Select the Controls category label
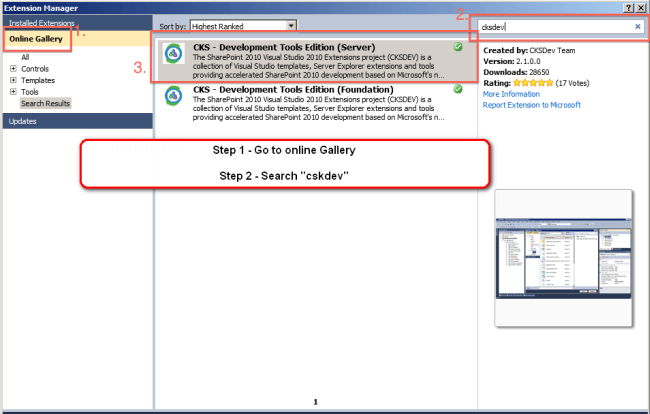Viewport: 650px width, 414px height. pyautogui.click(x=35, y=69)
